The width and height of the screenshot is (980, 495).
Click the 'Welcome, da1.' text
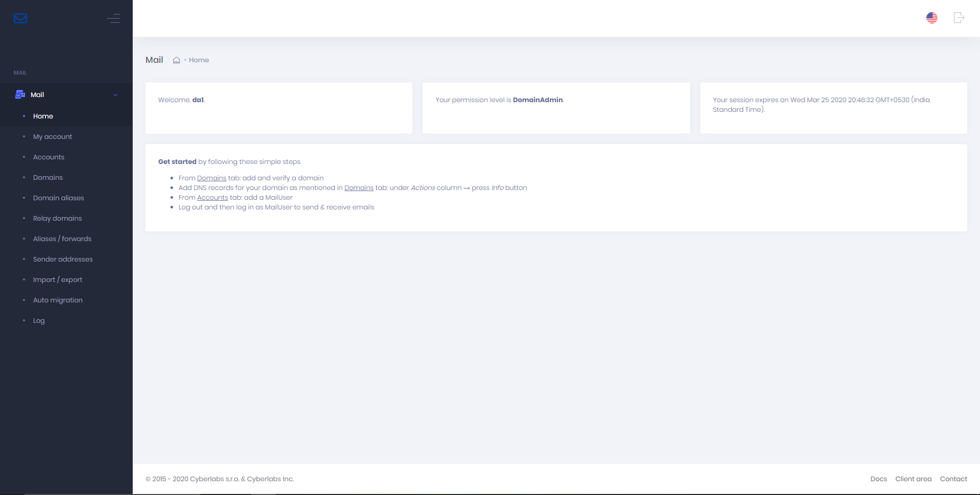182,100
